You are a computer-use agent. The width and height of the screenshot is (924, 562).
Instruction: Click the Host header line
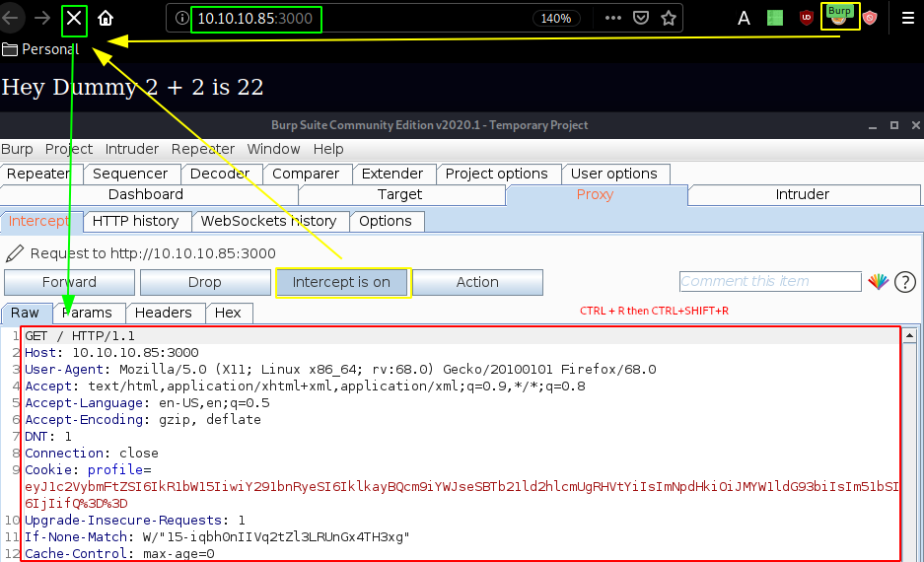click(111, 353)
